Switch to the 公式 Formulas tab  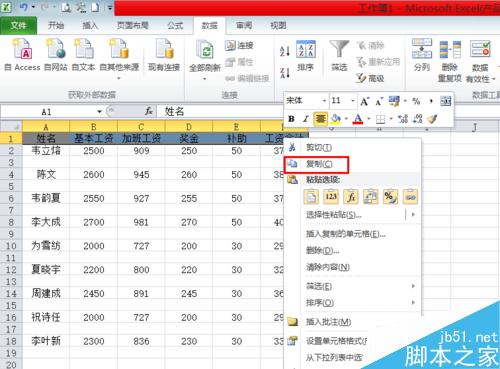point(175,25)
